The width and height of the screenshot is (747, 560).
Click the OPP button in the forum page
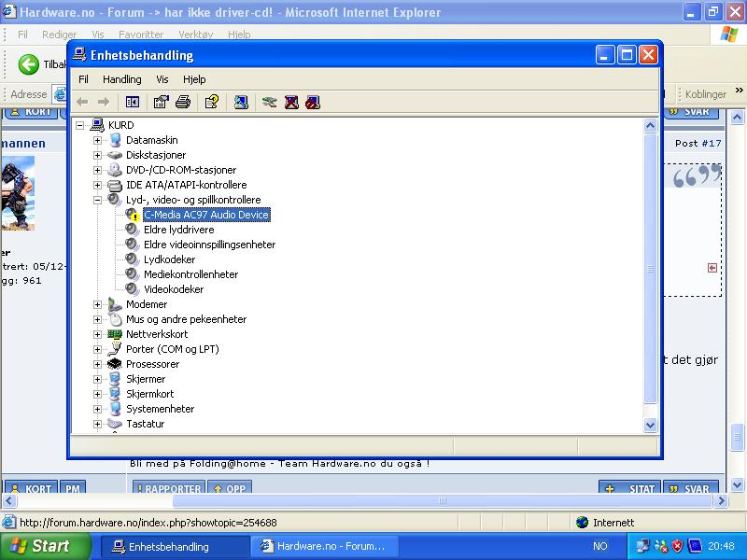[230, 488]
